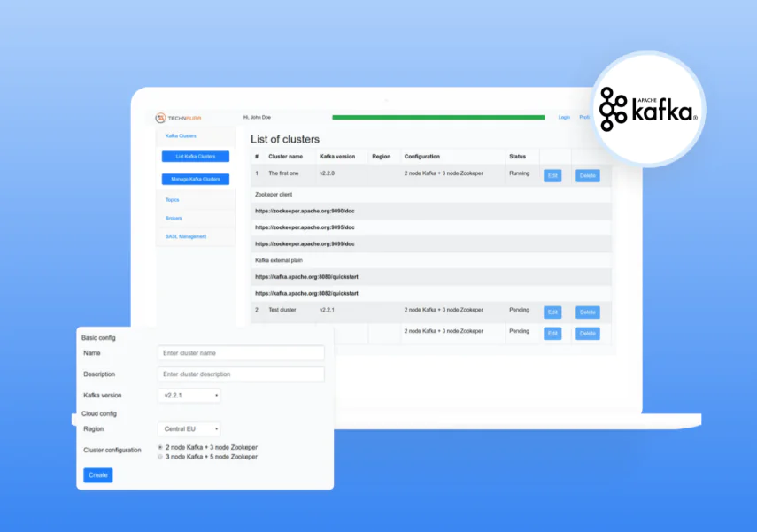This screenshot has height=532, width=757.
Task: Click the "Zookeper client" row label
Action: point(274,195)
